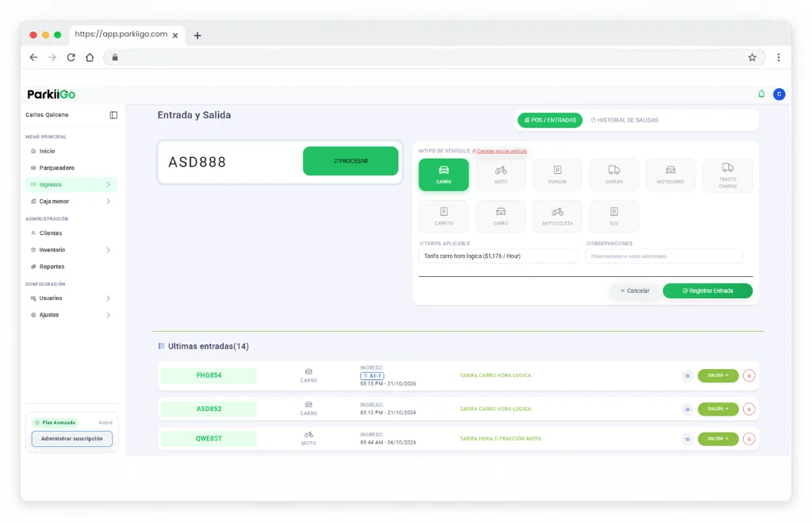
Task: Go to the browser home page
Action: coord(90,57)
